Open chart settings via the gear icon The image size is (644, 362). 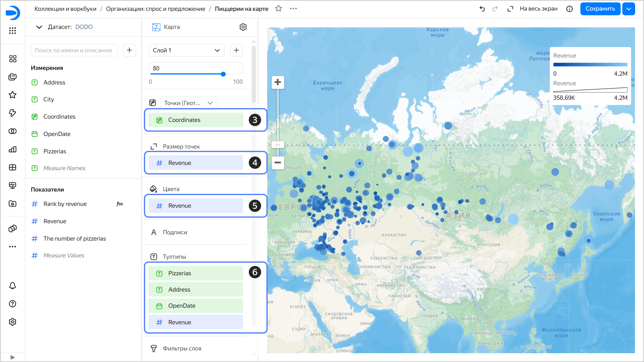(x=243, y=27)
